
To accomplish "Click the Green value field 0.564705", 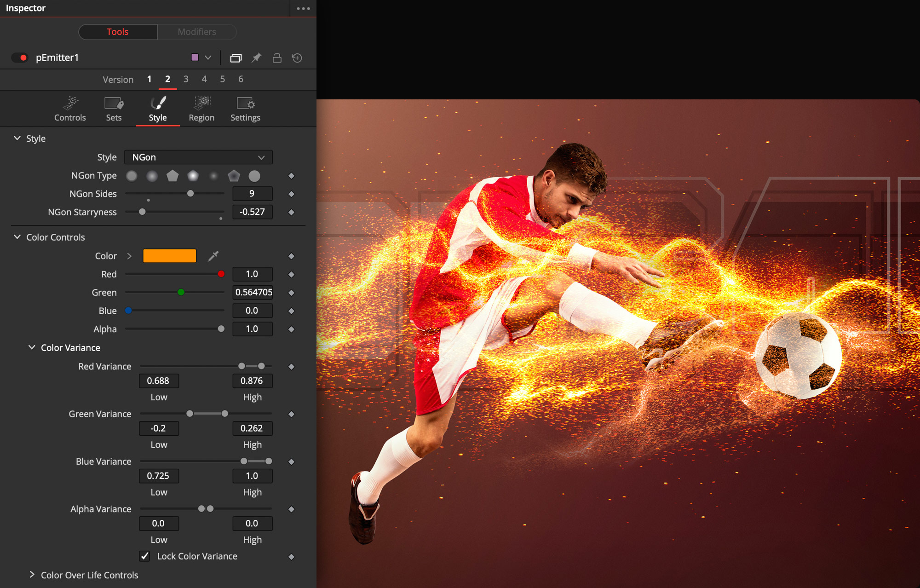I will click(253, 292).
